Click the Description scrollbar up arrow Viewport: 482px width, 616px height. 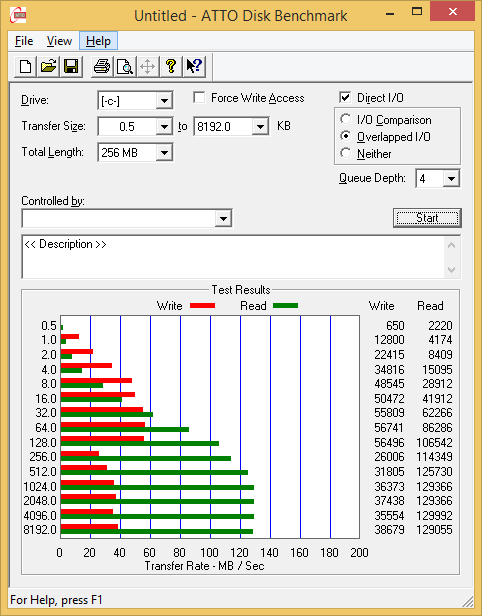click(x=451, y=246)
